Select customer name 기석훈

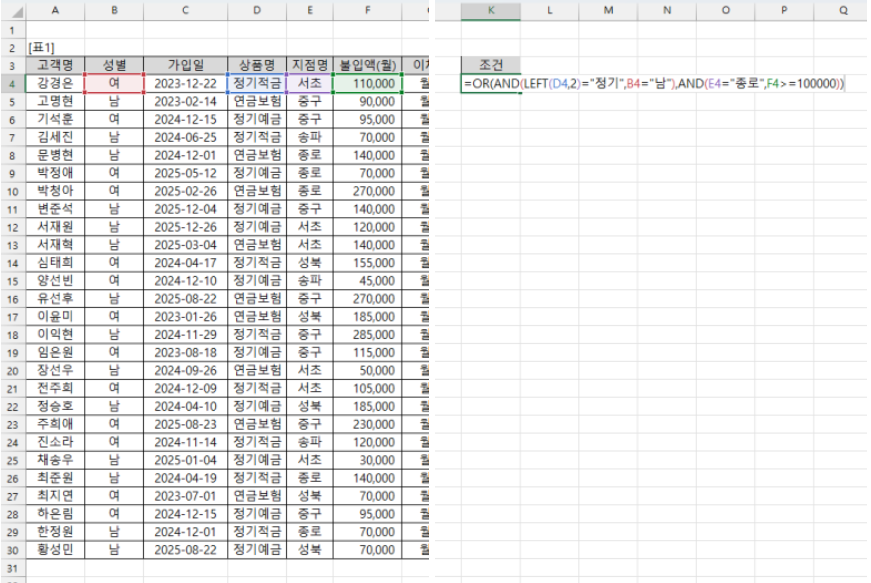(55, 119)
